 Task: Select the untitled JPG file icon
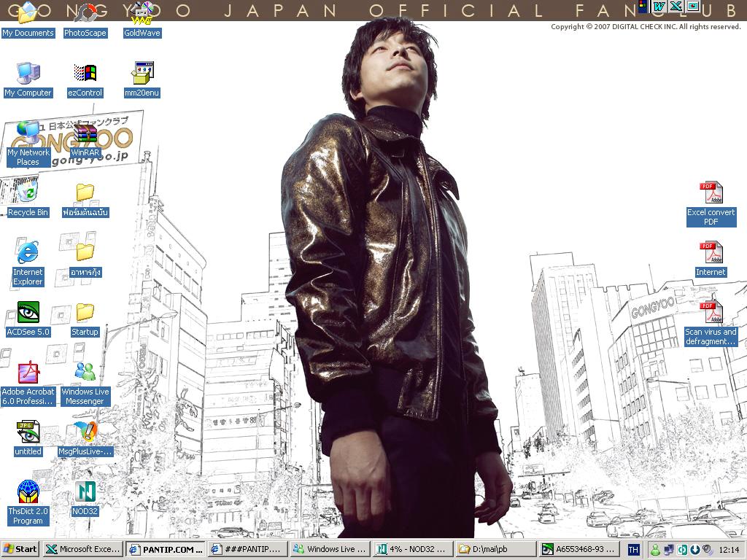(x=28, y=439)
